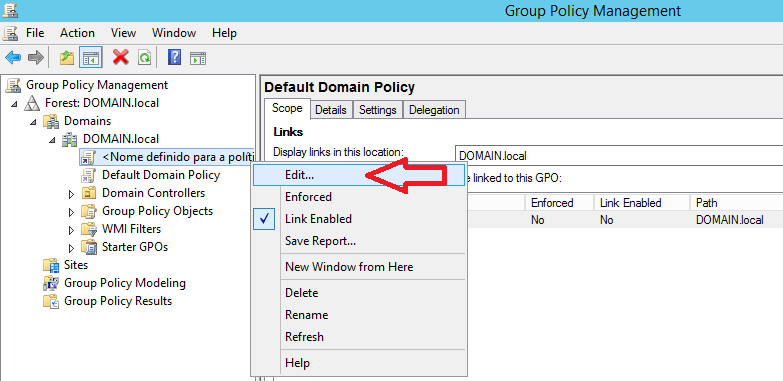The image size is (783, 381).
Task: Choose Delete in the context menu
Action: click(359, 293)
